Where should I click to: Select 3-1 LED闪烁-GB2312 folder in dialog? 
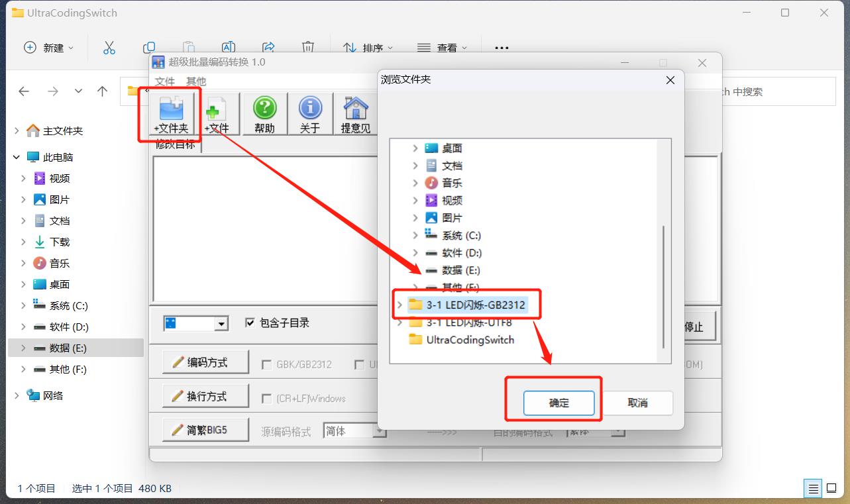coord(476,305)
